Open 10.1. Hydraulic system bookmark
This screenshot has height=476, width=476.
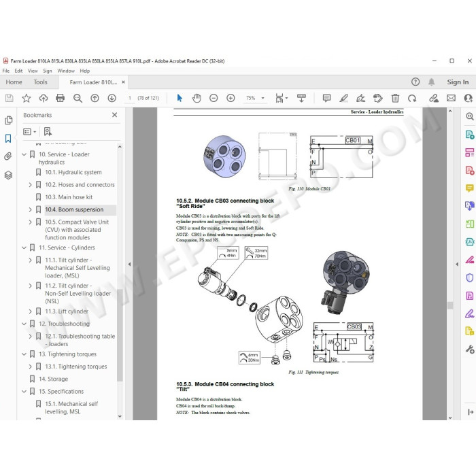[73, 172]
